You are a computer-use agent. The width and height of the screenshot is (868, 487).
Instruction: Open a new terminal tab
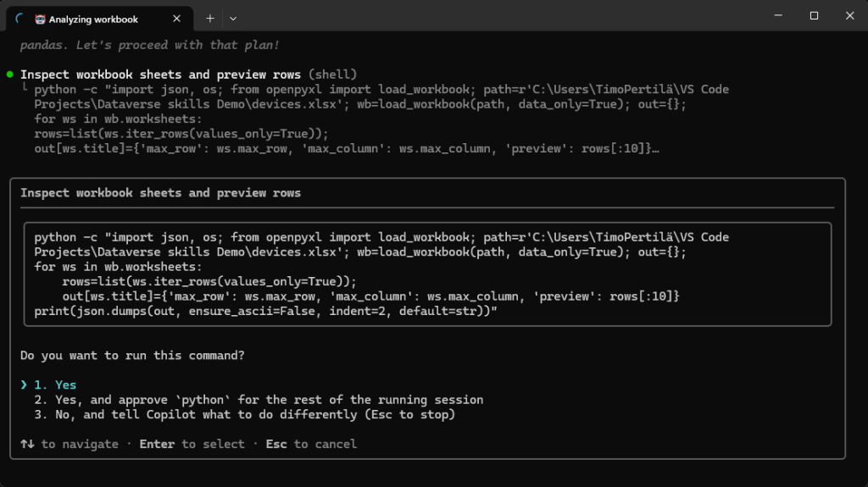[x=210, y=18]
